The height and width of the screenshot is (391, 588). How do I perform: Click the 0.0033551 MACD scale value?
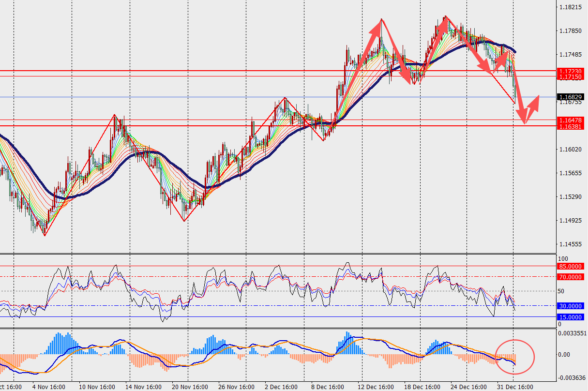571,333
